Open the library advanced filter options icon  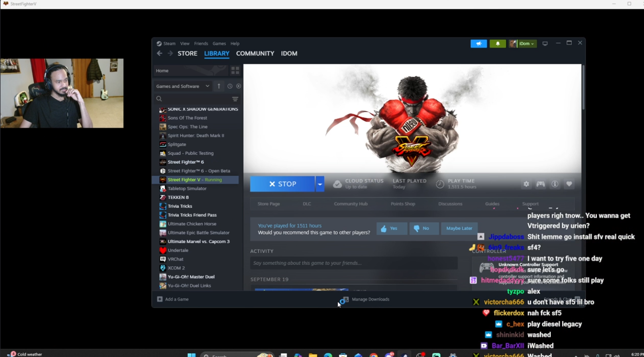[235, 99]
